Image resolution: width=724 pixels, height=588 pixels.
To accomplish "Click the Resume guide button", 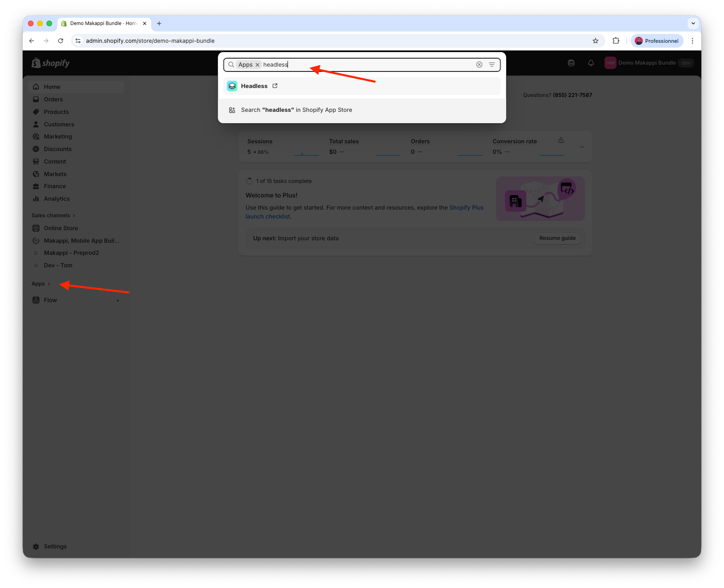I will [557, 238].
